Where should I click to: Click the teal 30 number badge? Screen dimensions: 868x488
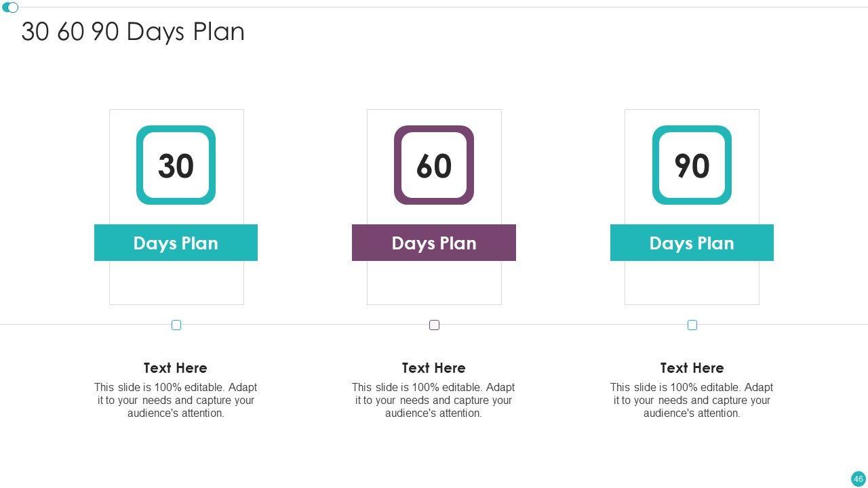pos(176,165)
